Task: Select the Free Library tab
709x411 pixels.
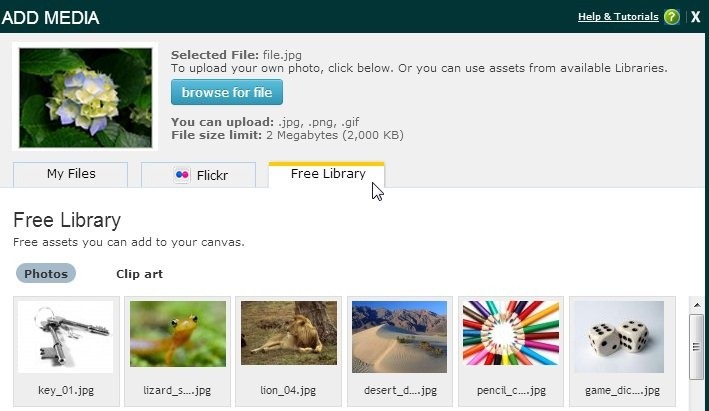Action: (327, 174)
